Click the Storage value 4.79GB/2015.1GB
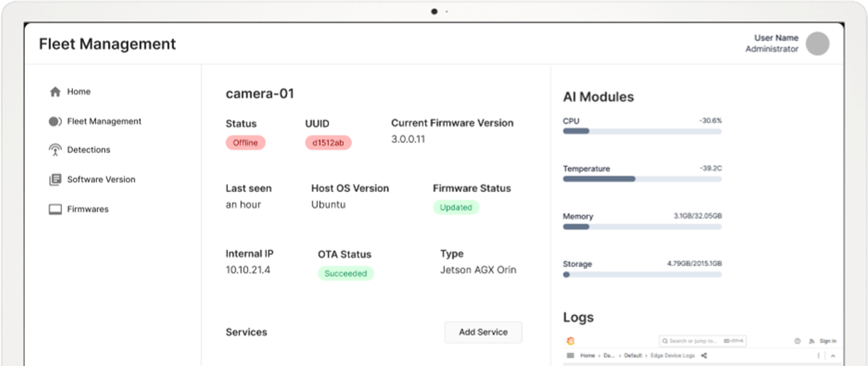 pos(695,264)
